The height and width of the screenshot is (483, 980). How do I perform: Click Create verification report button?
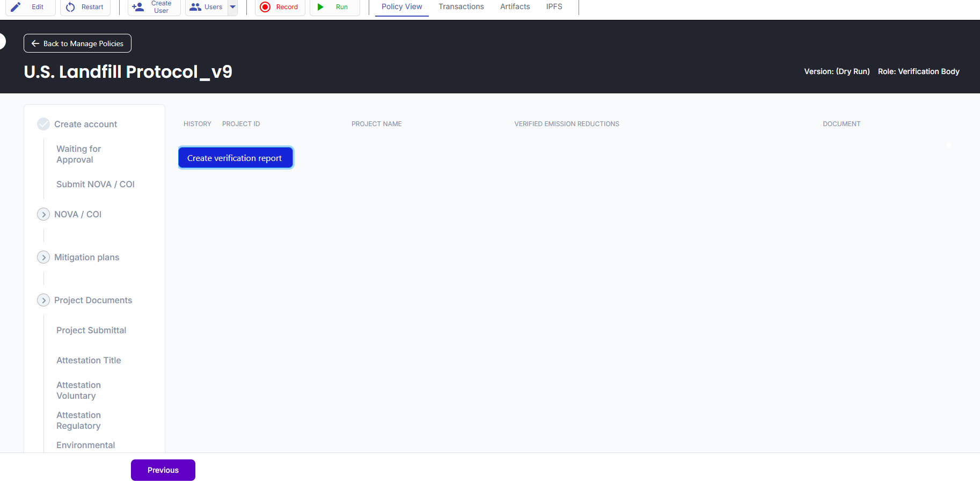pos(235,158)
